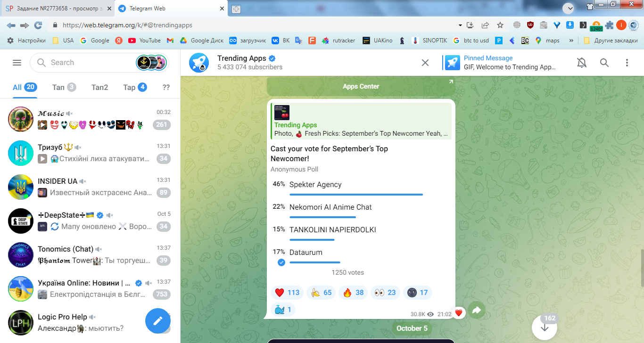Click the Apps Center button
This screenshot has width=644, height=343.
(361, 86)
